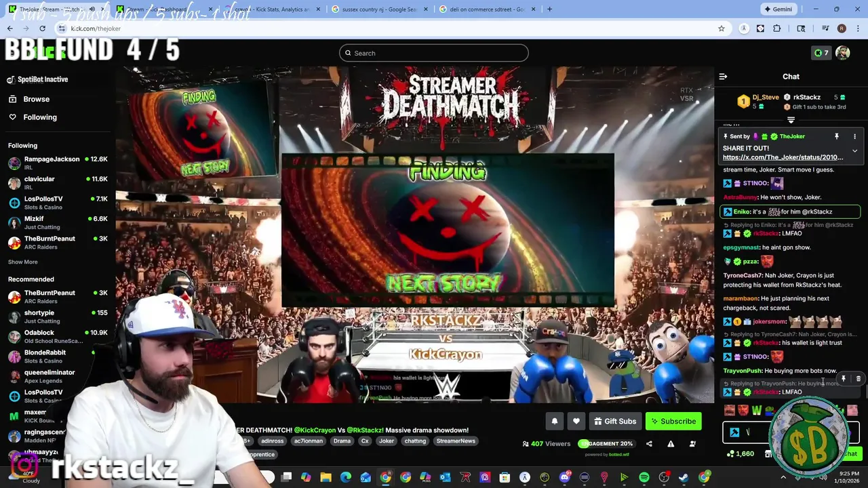
Task: Click the Gift Subs button
Action: point(615,422)
